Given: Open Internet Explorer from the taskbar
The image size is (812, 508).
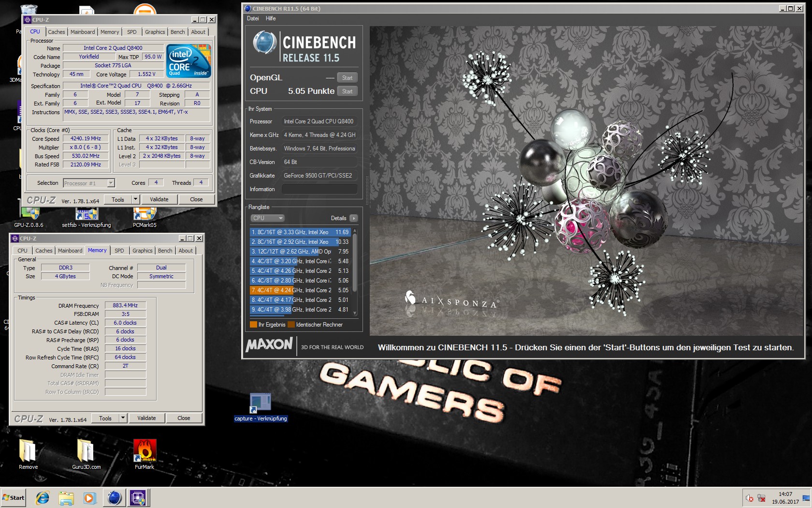Looking at the screenshot, I should (x=43, y=497).
